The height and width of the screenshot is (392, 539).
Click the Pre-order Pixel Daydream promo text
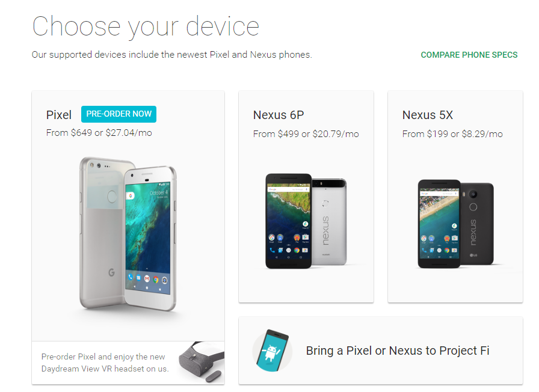click(x=105, y=363)
